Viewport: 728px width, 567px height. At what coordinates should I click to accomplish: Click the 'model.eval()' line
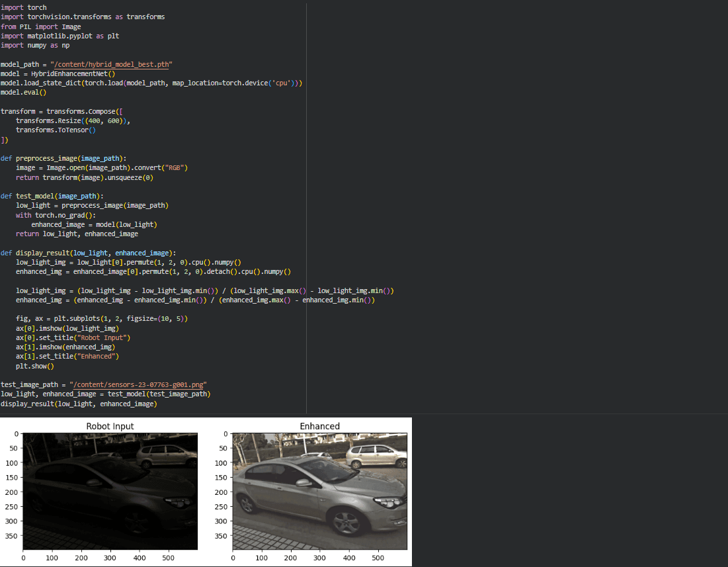24,92
